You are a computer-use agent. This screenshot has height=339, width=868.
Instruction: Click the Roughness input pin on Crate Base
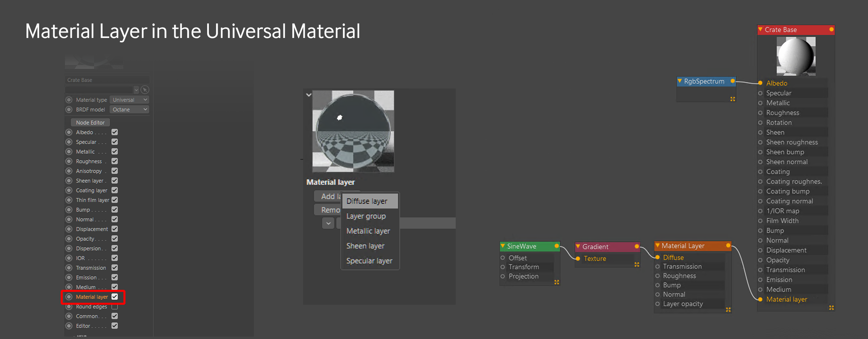[760, 113]
